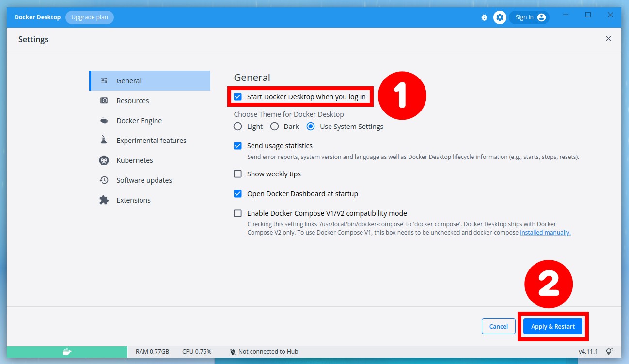Click the lightbulb tips icon in the footer
629x364 pixels.
click(609, 351)
